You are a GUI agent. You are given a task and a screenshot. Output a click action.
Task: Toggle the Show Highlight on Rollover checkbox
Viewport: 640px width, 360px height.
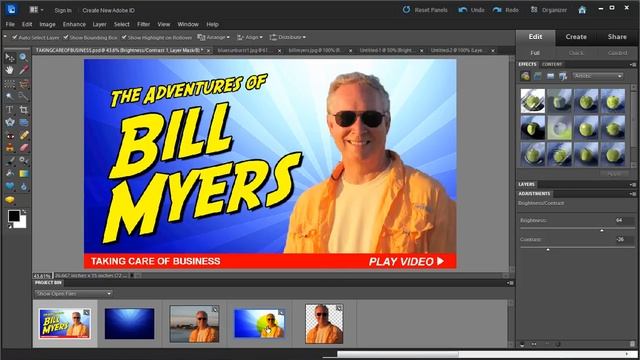pyautogui.click(x=124, y=37)
